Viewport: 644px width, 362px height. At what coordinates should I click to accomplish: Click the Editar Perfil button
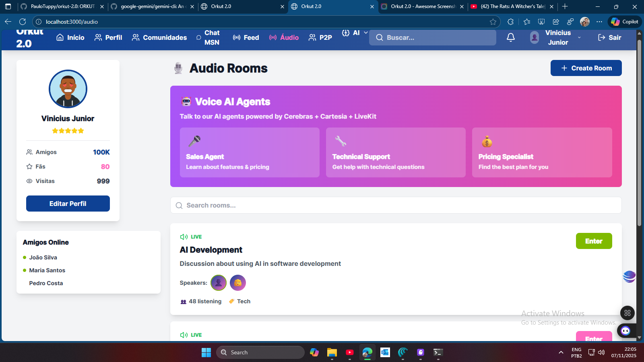pos(68,204)
